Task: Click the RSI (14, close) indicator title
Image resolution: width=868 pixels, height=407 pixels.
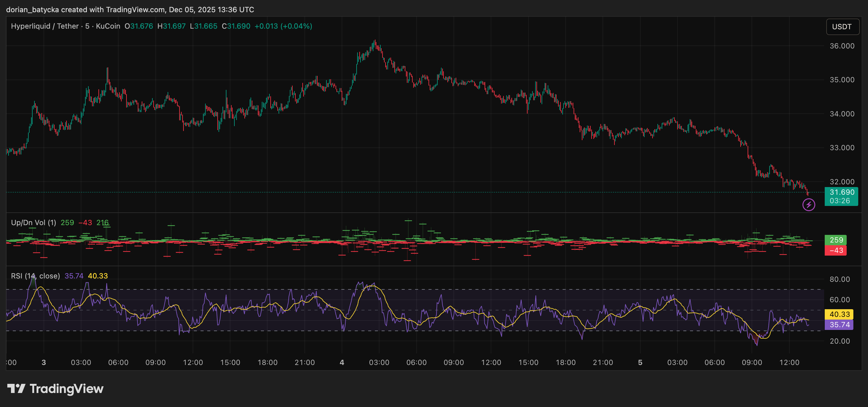Action: point(35,276)
